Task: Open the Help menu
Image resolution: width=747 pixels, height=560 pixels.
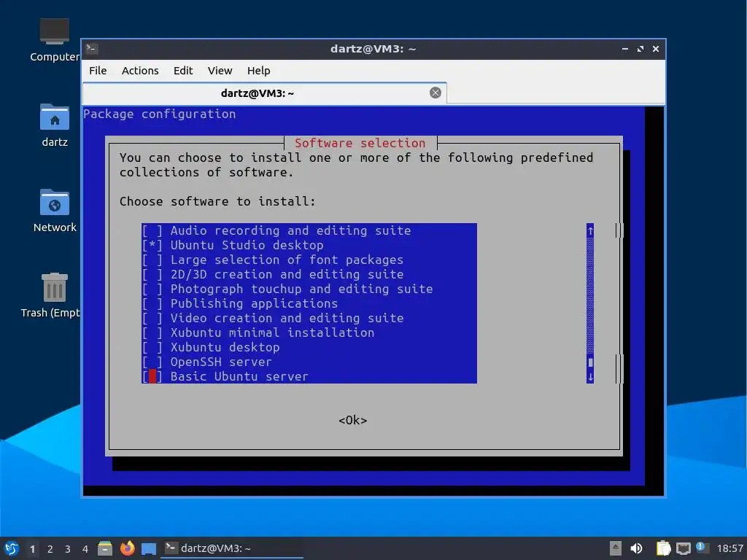Action: [259, 71]
